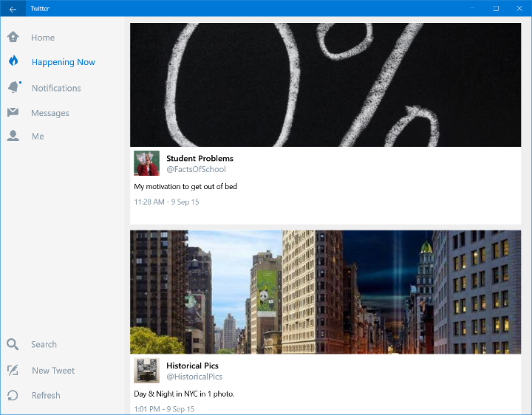Click the Search magnifier icon
Screen dimensions: 532x415
(x=13, y=344)
